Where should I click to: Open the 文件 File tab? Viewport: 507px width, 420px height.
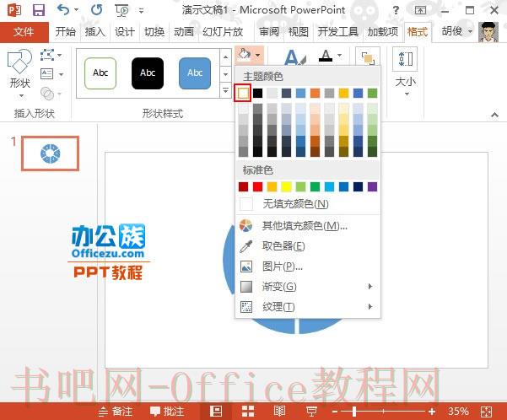[24, 32]
